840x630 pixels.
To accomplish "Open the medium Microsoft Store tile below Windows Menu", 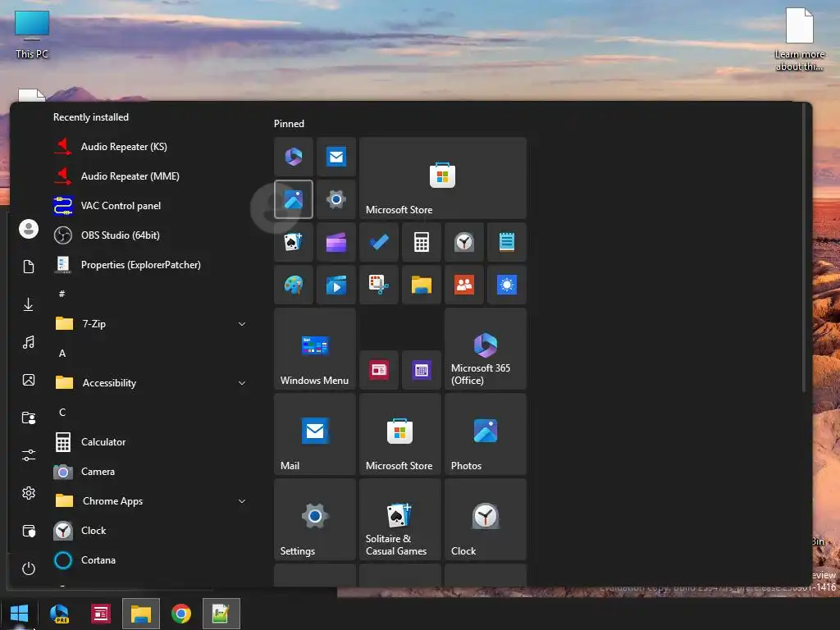I will [400, 434].
